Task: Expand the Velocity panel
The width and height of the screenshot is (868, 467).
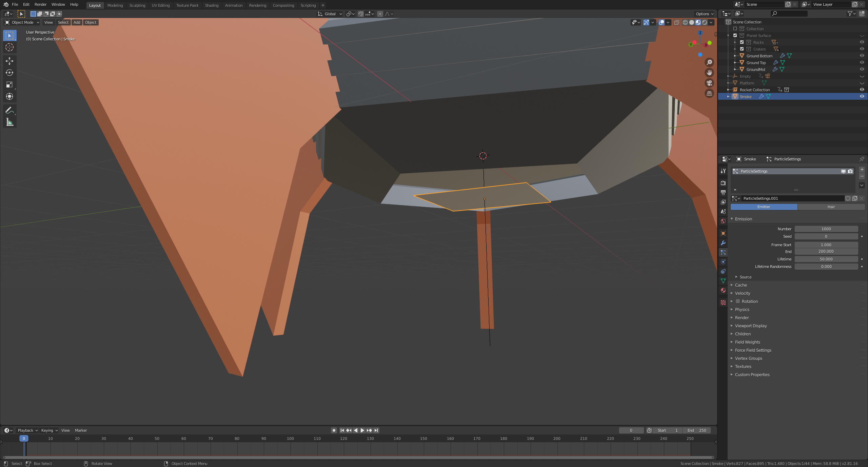Action: [x=742, y=293]
